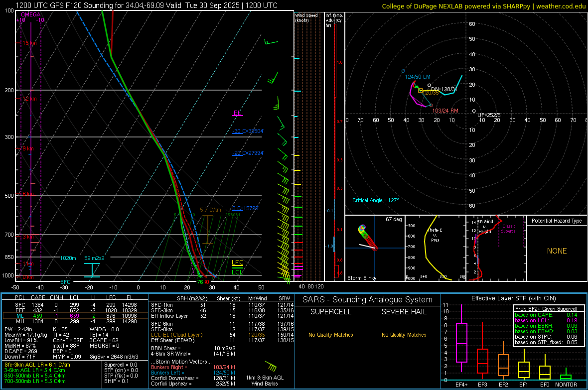Select the 700-500mb LR = 5.5 C/km line
The height and width of the screenshot is (390, 588).
coord(35,381)
